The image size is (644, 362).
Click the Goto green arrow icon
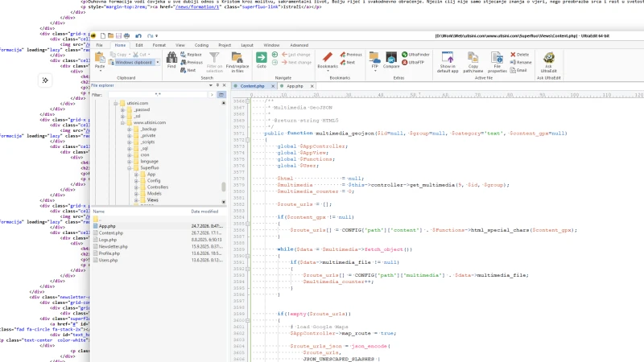[261, 60]
